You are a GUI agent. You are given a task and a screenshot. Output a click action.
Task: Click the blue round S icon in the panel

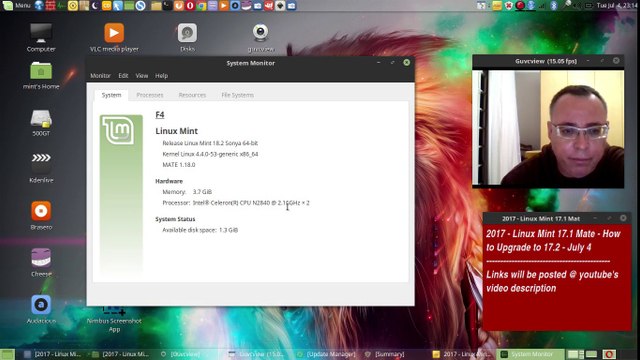click(140, 5)
